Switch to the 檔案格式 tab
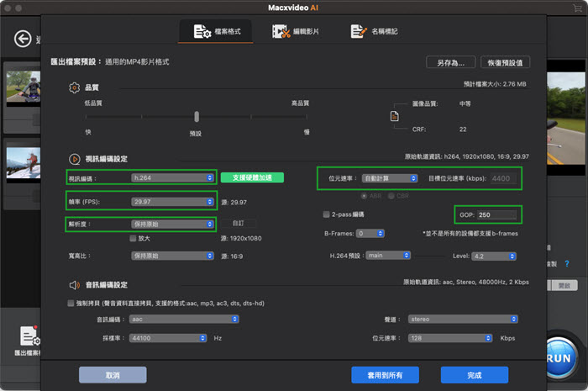Viewport: 588px width, 391px height. [215, 31]
